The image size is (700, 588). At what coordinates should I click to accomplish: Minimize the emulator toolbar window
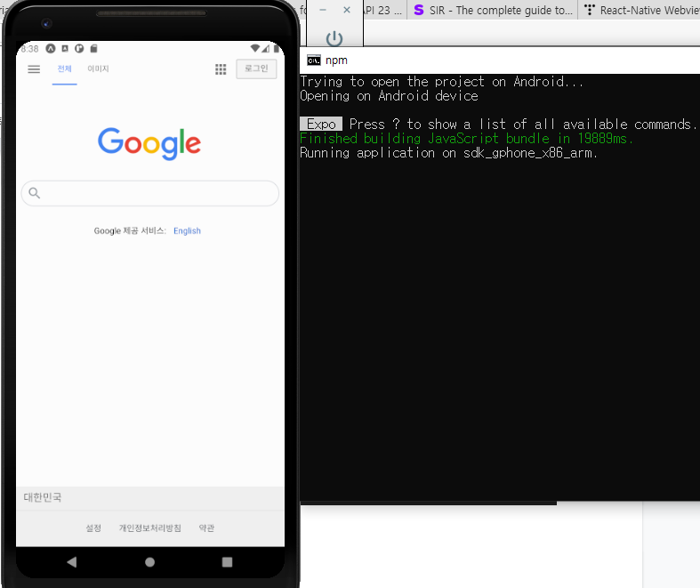tap(323, 10)
